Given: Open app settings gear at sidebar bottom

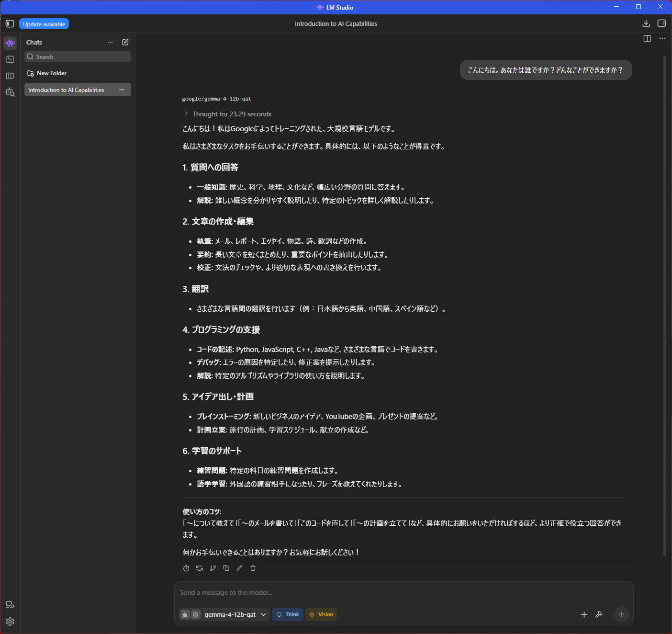Looking at the screenshot, I should point(10,622).
